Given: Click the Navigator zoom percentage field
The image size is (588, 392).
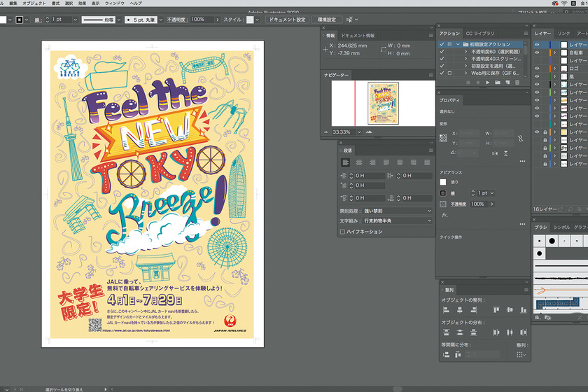Looking at the screenshot, I should click(x=342, y=132).
